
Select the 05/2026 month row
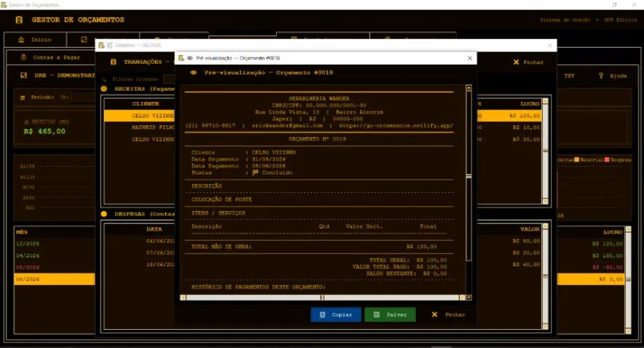coord(54,267)
